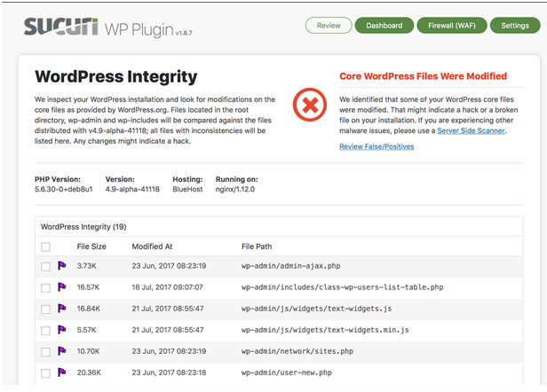Click the flag icon for user-new.php
547x392 pixels.
click(x=62, y=372)
